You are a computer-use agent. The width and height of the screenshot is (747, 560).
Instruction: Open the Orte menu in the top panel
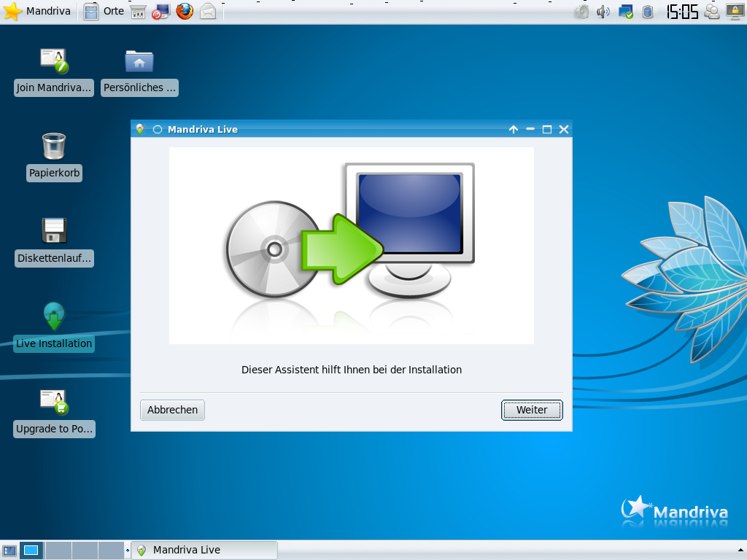pos(107,12)
